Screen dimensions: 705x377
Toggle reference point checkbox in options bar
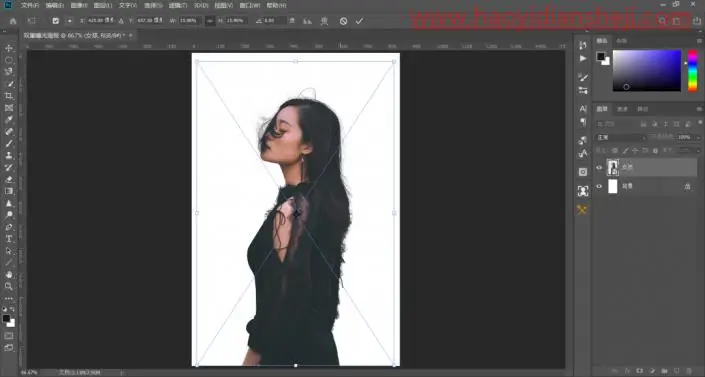coord(55,21)
